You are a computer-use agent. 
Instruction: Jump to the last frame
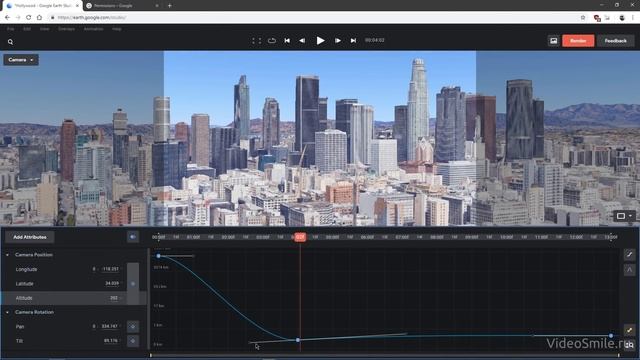(x=353, y=41)
